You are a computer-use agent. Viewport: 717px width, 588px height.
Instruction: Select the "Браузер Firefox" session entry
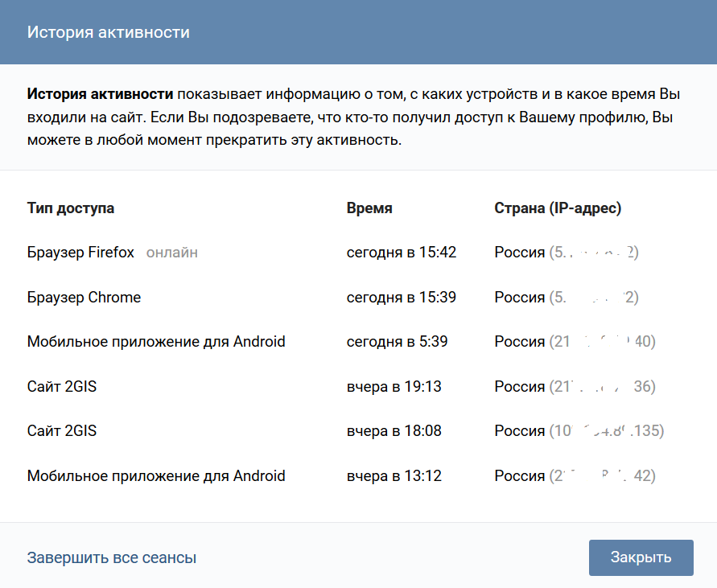pyautogui.click(x=80, y=253)
